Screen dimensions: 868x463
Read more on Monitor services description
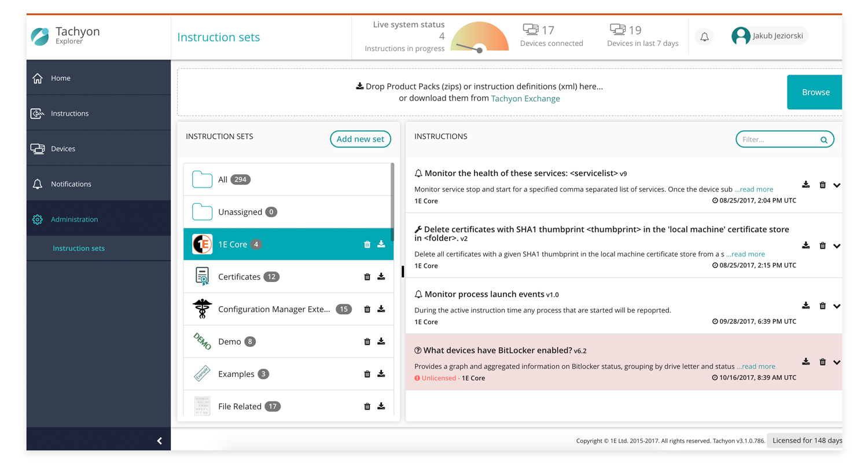pos(754,189)
